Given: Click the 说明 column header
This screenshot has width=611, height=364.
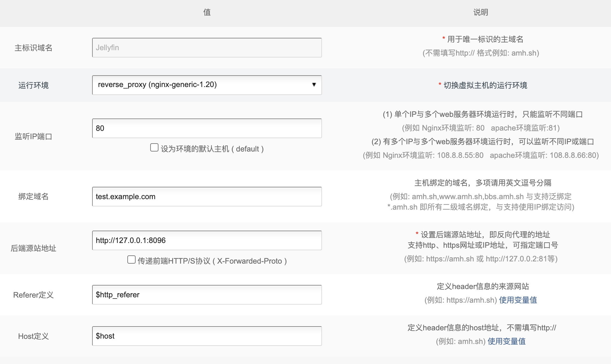Looking at the screenshot, I should click(480, 12).
